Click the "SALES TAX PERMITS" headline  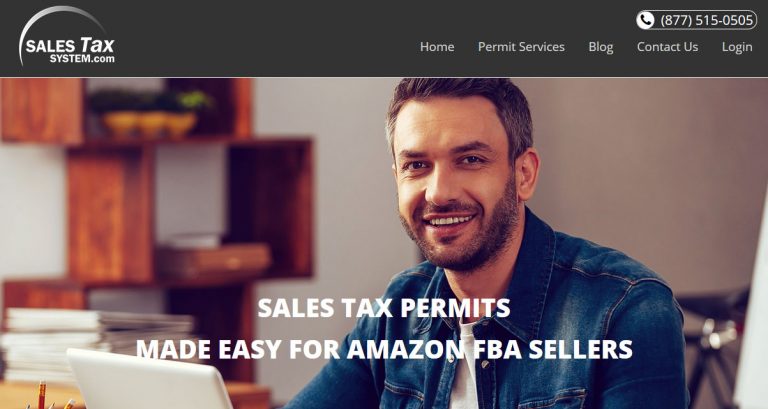click(x=384, y=308)
